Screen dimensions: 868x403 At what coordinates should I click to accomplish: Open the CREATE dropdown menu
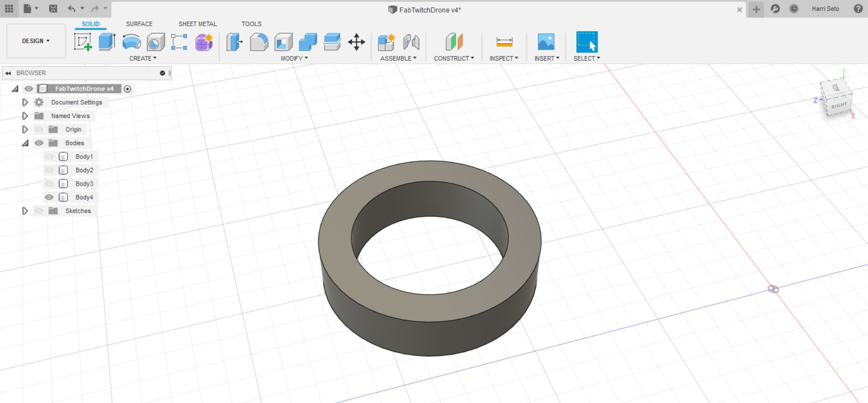coord(143,58)
